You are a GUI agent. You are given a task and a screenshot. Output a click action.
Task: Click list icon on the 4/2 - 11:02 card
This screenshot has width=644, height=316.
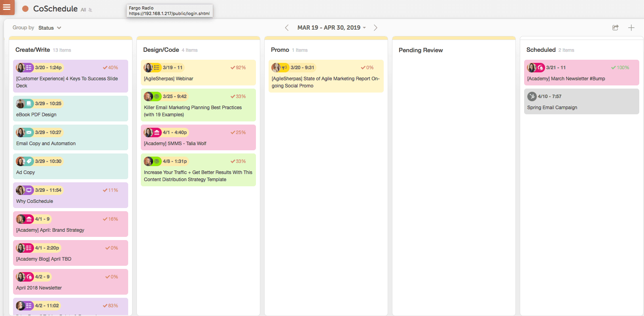click(x=29, y=306)
